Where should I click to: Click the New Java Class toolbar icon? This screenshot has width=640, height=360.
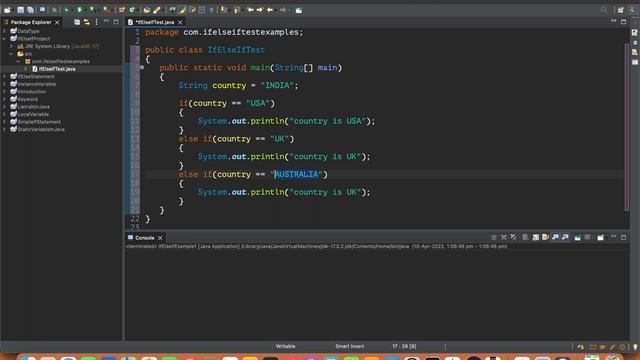coord(132,10)
